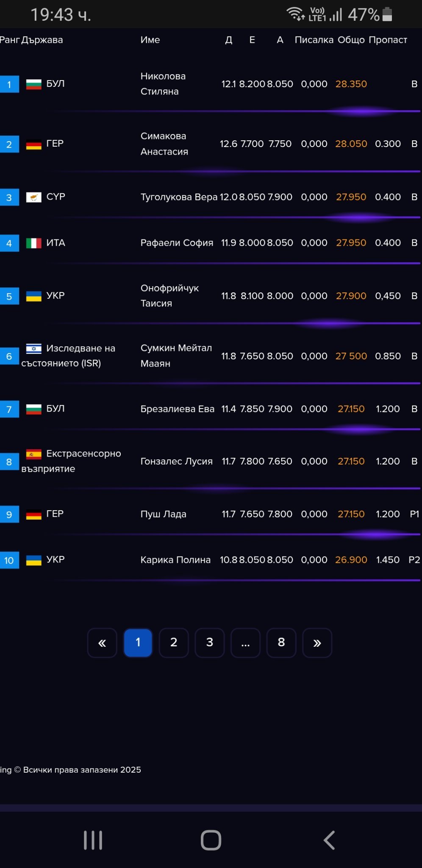Viewport: 422px width, 868px height.
Task: Select page 3 in pagination
Action: [x=209, y=643]
